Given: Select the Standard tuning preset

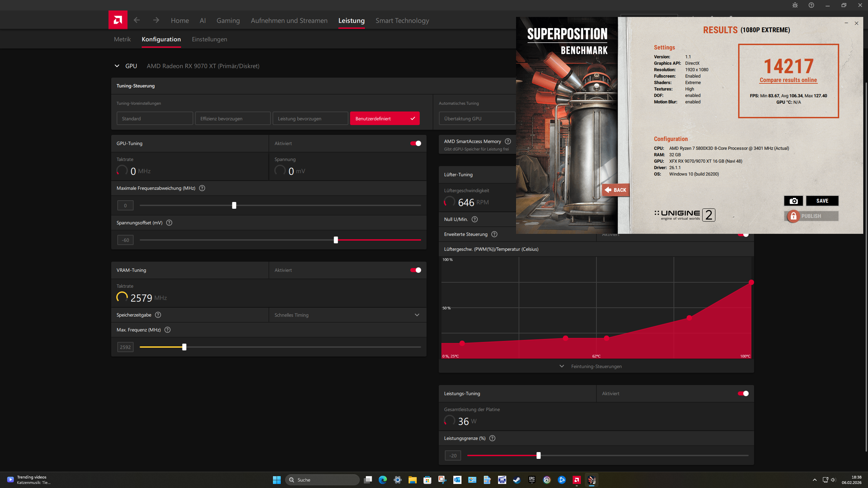Looking at the screenshot, I should (x=155, y=119).
